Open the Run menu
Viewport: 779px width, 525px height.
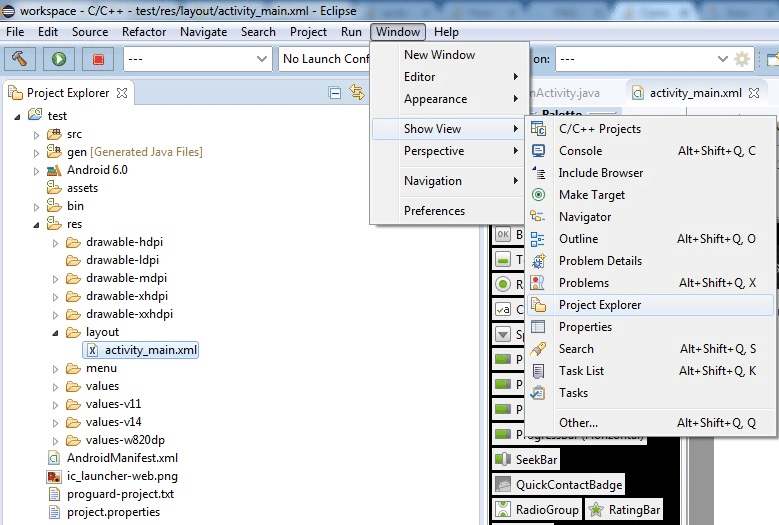351,32
